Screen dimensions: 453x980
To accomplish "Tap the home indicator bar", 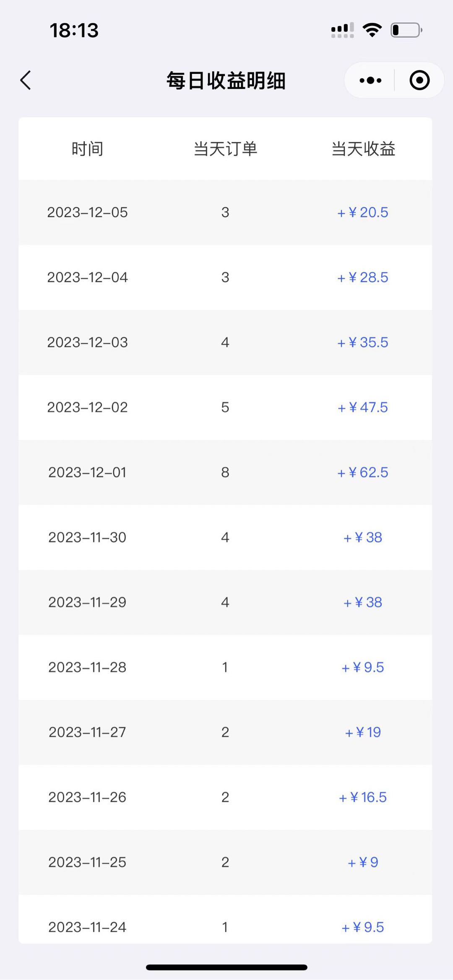I will (226, 967).
